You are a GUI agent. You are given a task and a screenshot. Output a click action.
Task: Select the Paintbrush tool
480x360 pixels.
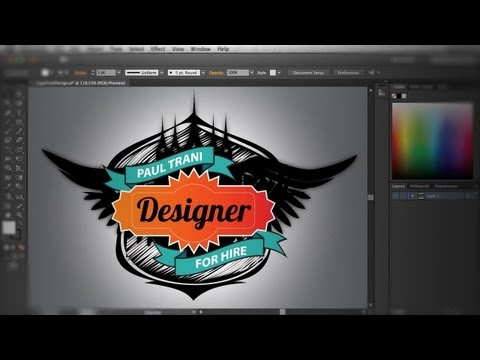click(8, 131)
